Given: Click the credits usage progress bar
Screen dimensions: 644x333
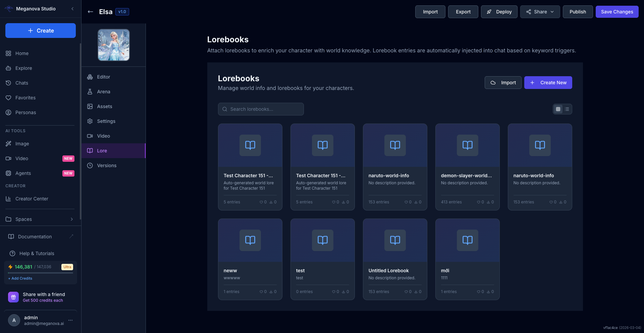Looking at the screenshot, I should click(x=40, y=273).
